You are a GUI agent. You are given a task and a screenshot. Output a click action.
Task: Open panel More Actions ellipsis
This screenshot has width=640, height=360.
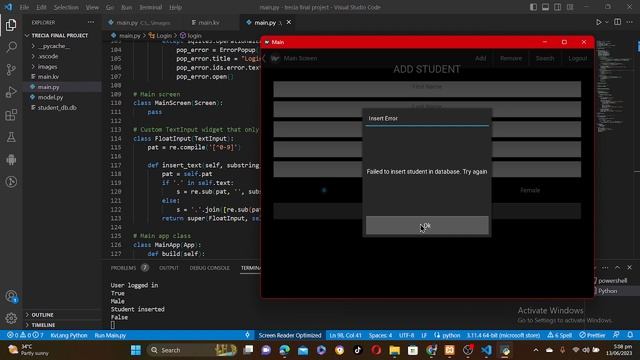605,268
